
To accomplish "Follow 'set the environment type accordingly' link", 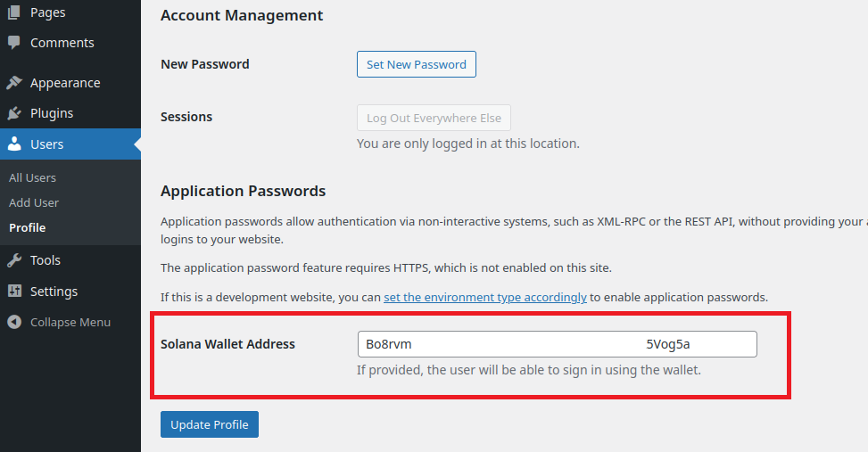I will 485,297.
